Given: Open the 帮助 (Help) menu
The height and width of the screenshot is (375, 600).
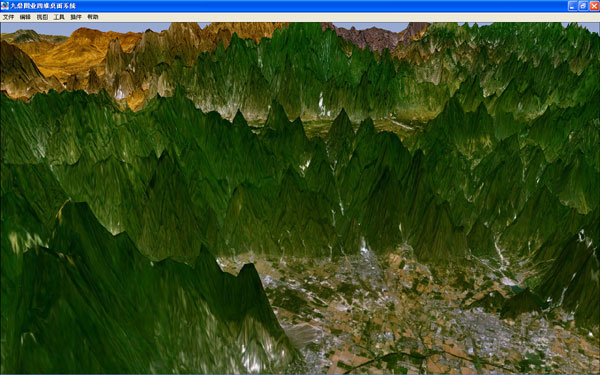Looking at the screenshot, I should (x=93, y=17).
